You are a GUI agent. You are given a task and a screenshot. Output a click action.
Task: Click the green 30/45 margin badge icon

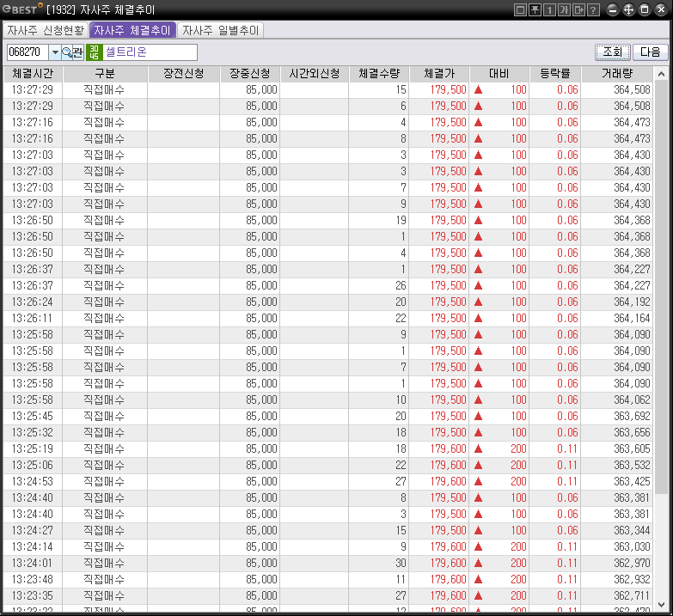[x=94, y=52]
